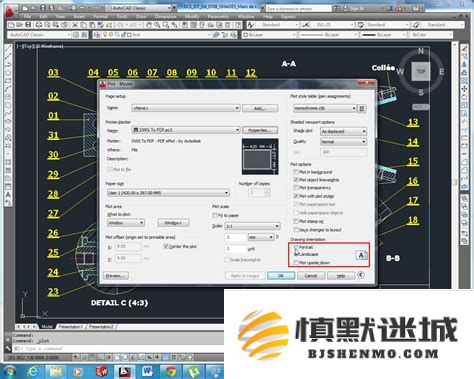Open printer Name dropdown DWG To PDF
The image size is (474, 379).
point(186,130)
